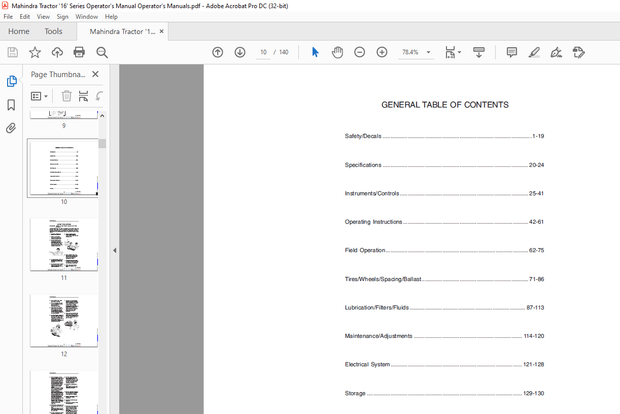Viewport: 620px width, 414px height.
Task: Rotate page counterclockwise icon
Action: click(x=99, y=96)
